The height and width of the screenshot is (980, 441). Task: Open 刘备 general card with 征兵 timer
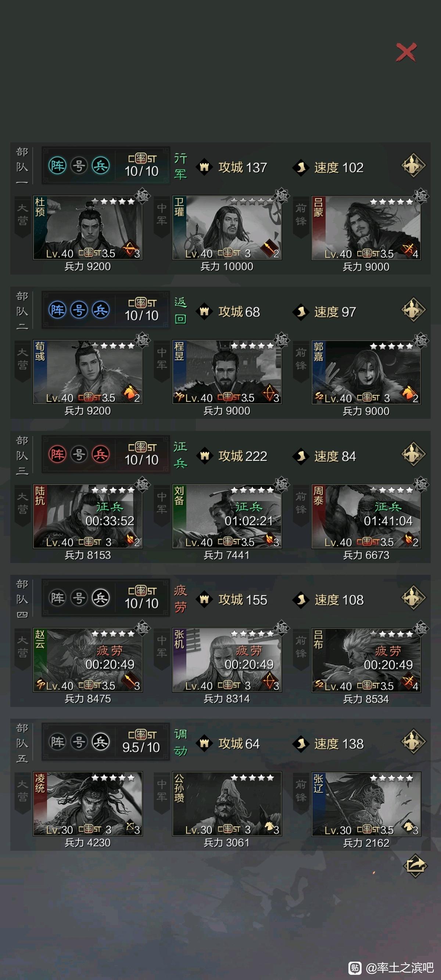click(227, 516)
